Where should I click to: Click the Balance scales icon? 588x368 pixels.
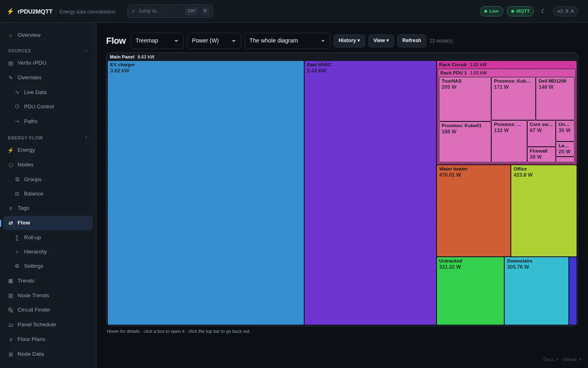coord(17,194)
